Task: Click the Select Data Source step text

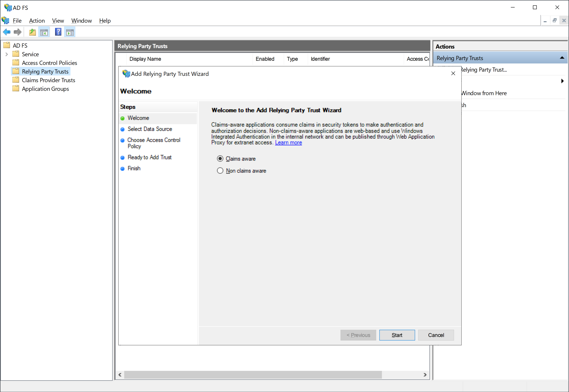Action: [x=150, y=129]
